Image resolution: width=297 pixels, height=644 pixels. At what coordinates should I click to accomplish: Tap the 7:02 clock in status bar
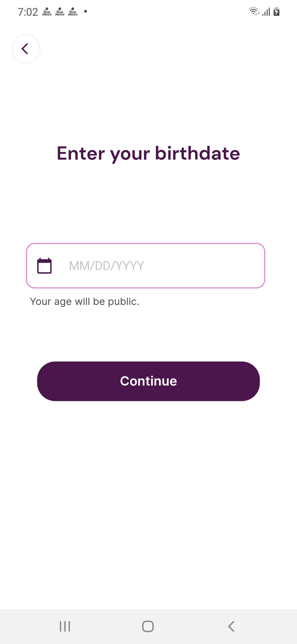coord(28,12)
